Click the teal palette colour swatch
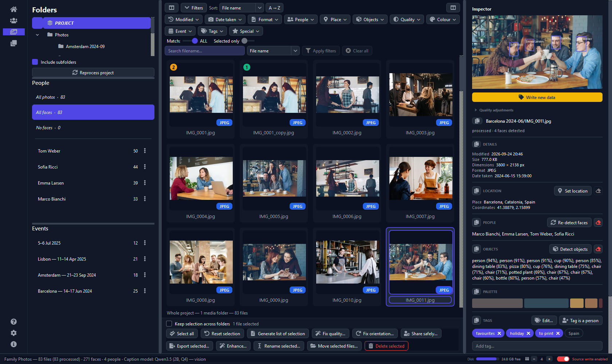612x364 pixels. (546, 303)
